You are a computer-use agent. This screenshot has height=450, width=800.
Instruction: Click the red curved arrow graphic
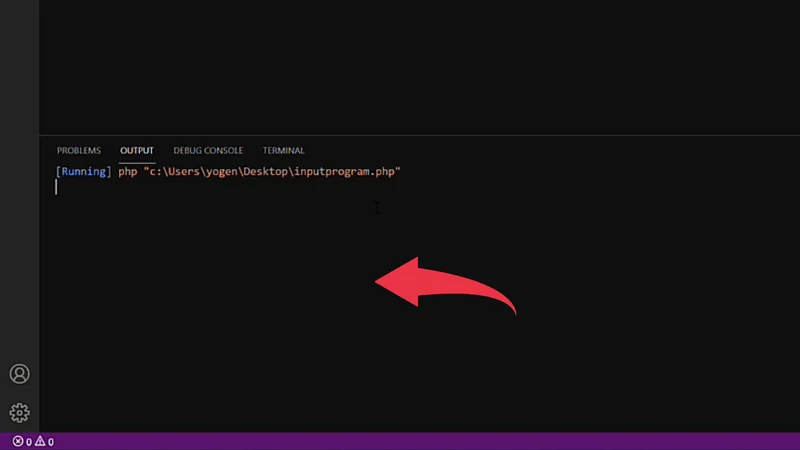[x=445, y=285]
